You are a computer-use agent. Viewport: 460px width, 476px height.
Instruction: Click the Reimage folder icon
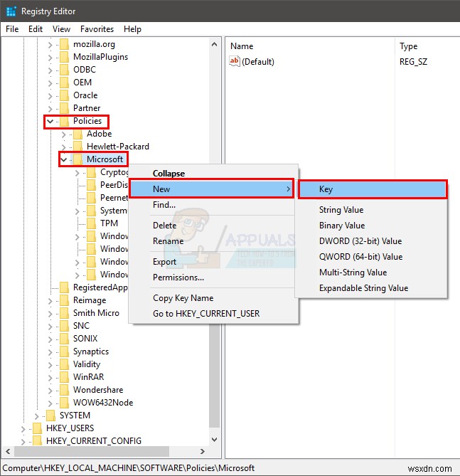[64, 300]
